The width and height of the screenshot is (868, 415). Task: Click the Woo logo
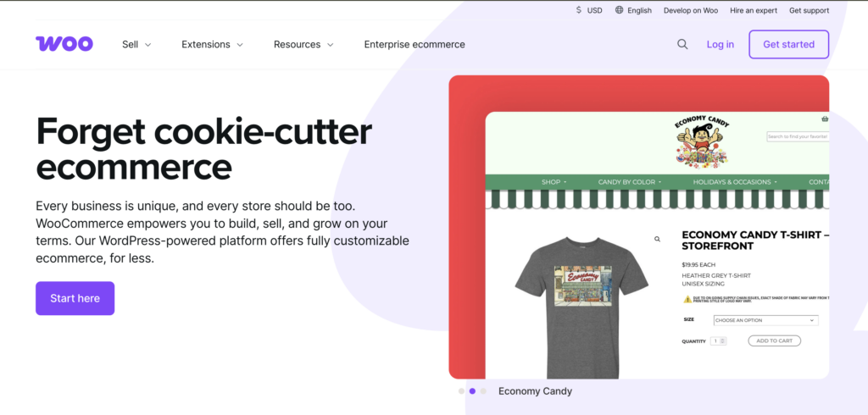point(64,44)
